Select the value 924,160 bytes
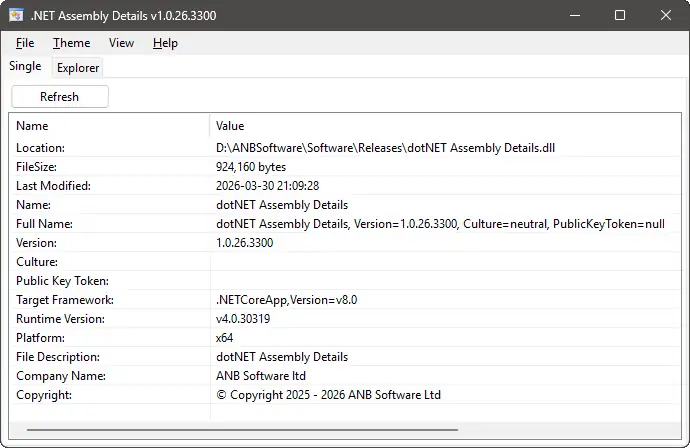Image resolution: width=690 pixels, height=448 pixels. 251,167
